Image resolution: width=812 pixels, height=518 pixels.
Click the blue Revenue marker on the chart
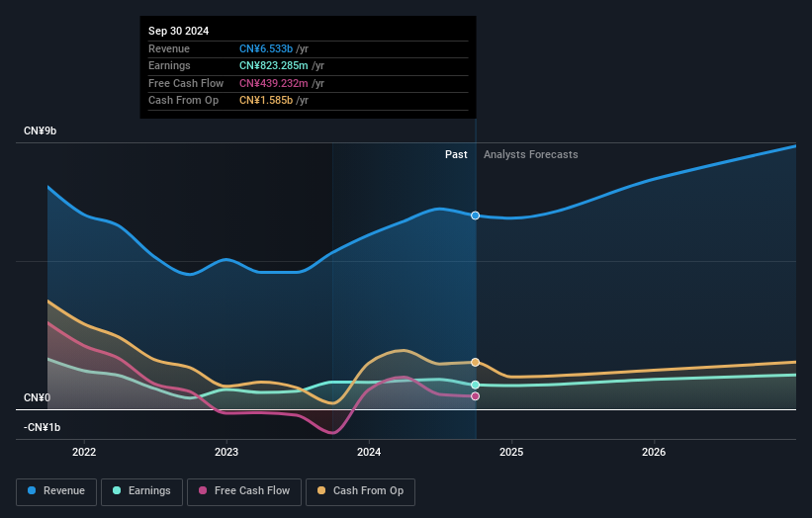tap(475, 216)
